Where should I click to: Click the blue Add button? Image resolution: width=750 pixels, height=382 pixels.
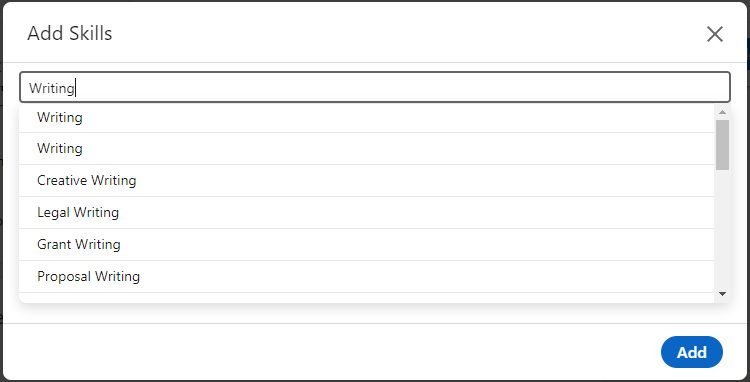click(x=692, y=352)
